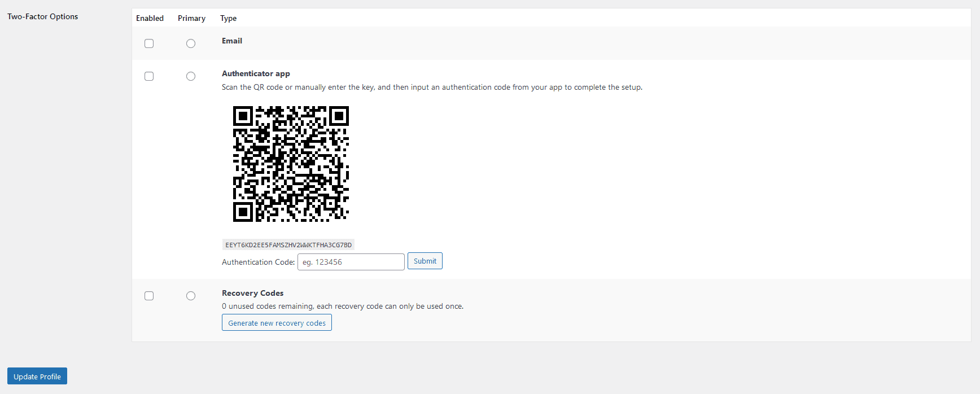The width and height of the screenshot is (980, 394).
Task: Click the 'Authentication Code:' field label
Action: pyautogui.click(x=258, y=262)
